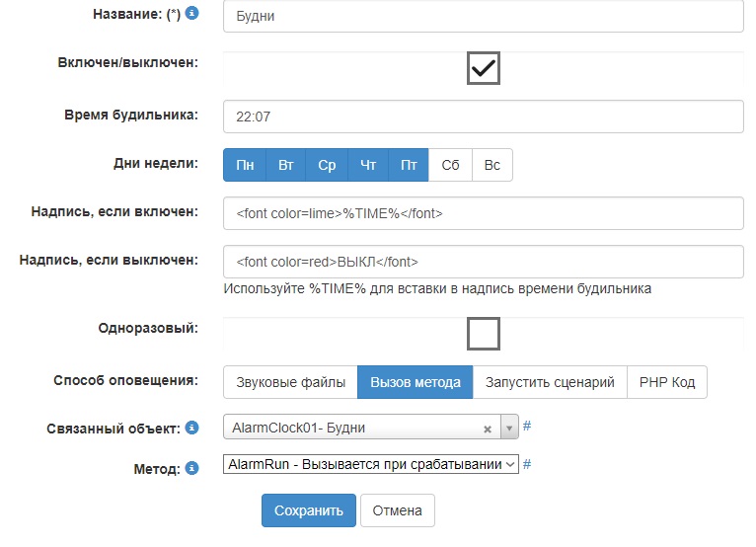The height and width of the screenshot is (547, 756).
Task: Click info icon next to Метод label
Action: click(191, 466)
